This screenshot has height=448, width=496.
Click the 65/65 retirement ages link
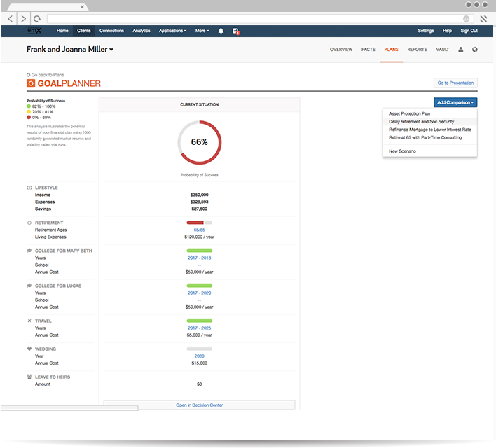point(199,230)
